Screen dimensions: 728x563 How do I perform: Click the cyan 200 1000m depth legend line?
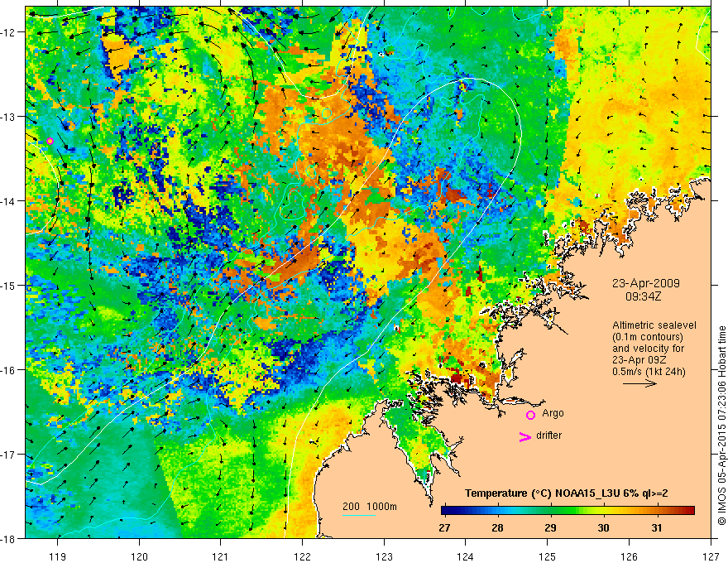click(x=359, y=515)
